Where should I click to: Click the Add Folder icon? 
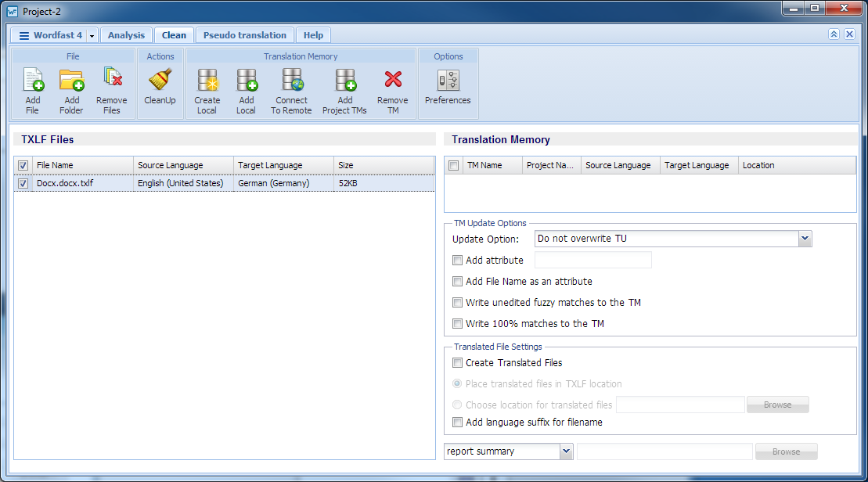click(x=71, y=80)
